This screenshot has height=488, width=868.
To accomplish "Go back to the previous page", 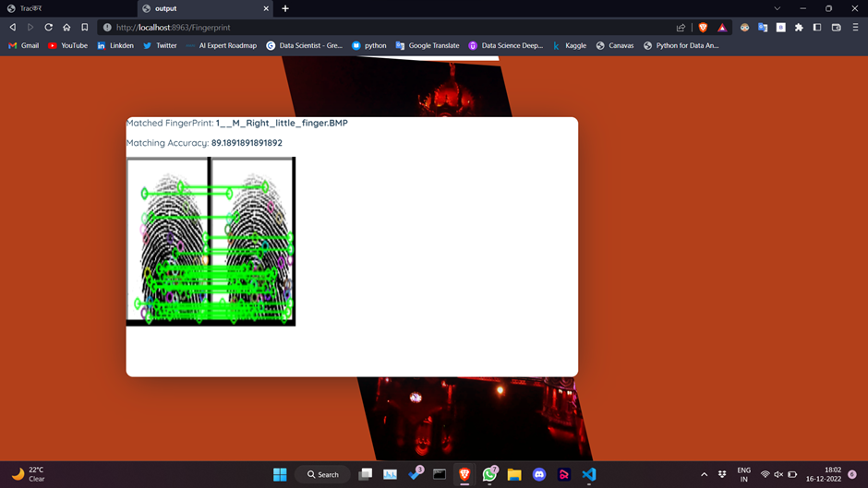I will click(13, 27).
